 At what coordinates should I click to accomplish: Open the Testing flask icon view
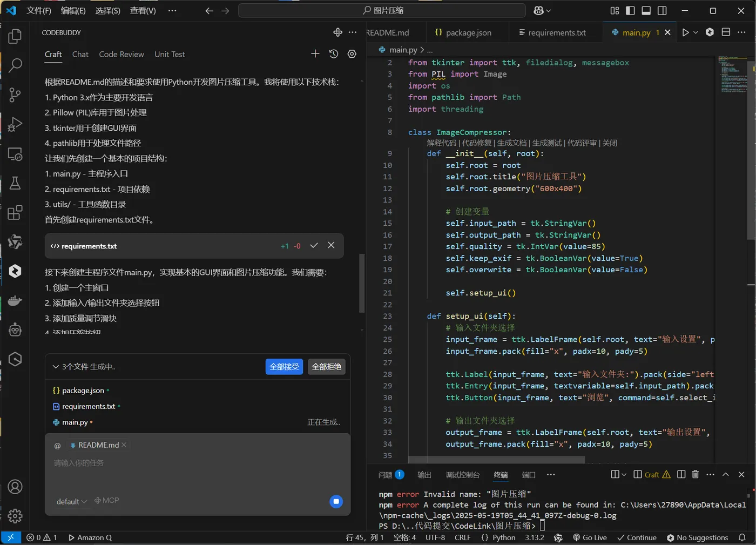coord(15,183)
